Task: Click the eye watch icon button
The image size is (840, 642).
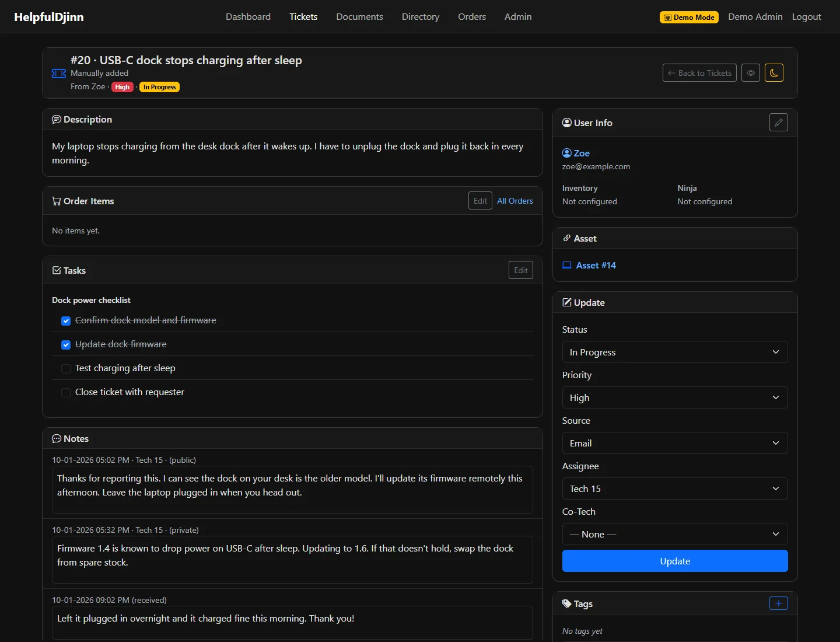Action: click(751, 73)
